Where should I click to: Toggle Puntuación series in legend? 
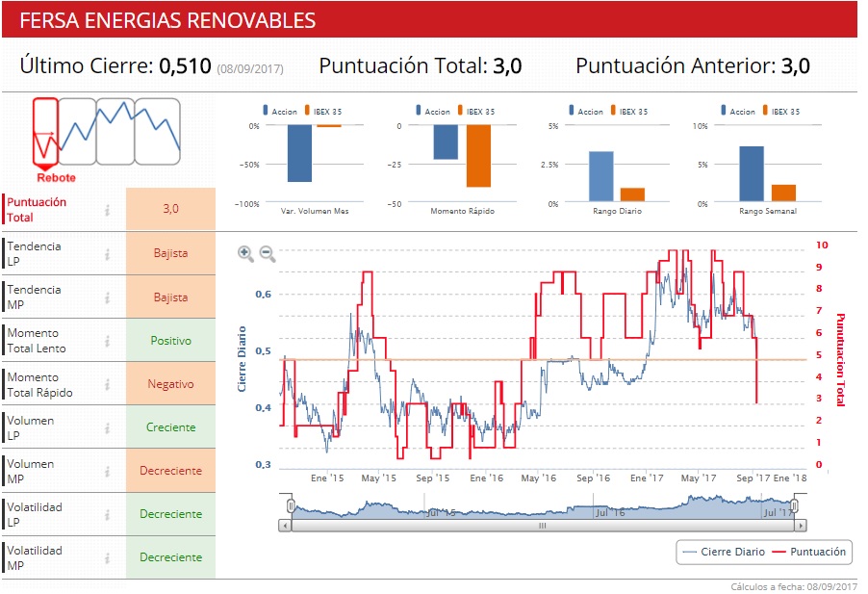809,552
